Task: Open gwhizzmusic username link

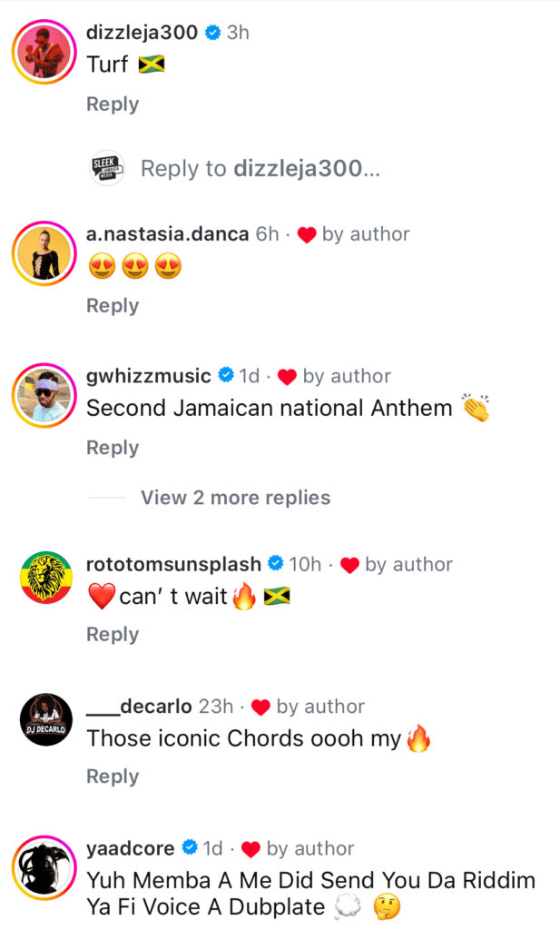Action: point(148,376)
